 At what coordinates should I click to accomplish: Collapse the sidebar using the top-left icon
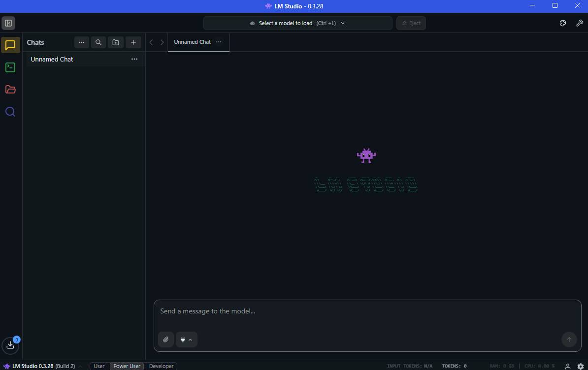[8, 23]
